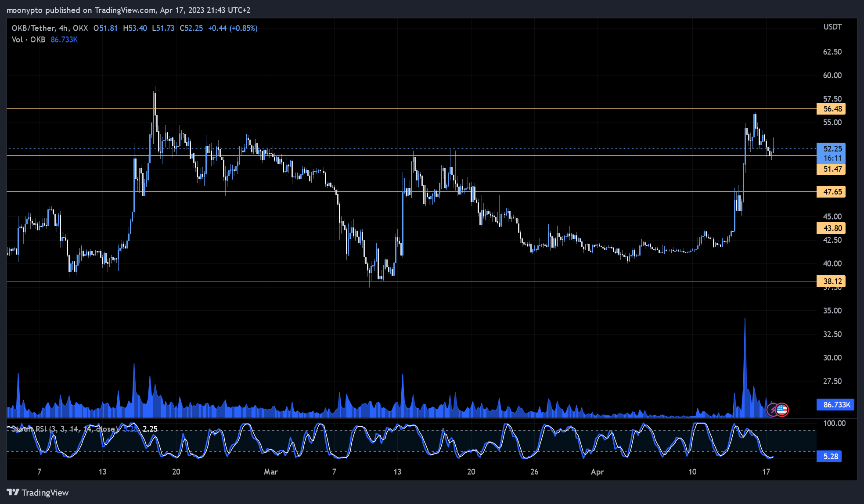Click the 62.50 price scale label
Image resolution: width=864 pixels, height=504 pixels.
pos(832,52)
